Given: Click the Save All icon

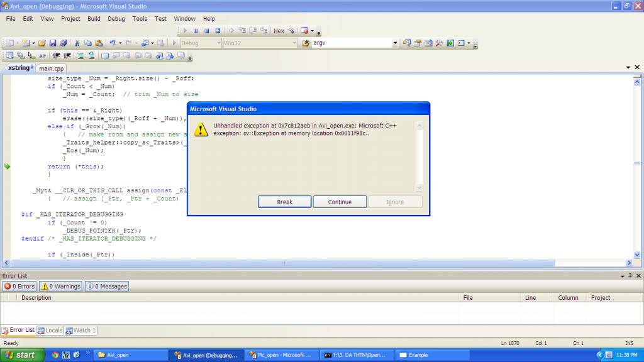Looking at the screenshot, I should coord(64,43).
